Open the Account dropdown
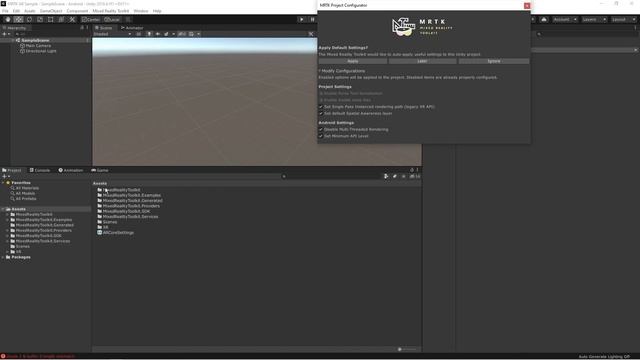This screenshot has height=360, width=640. pos(564,20)
